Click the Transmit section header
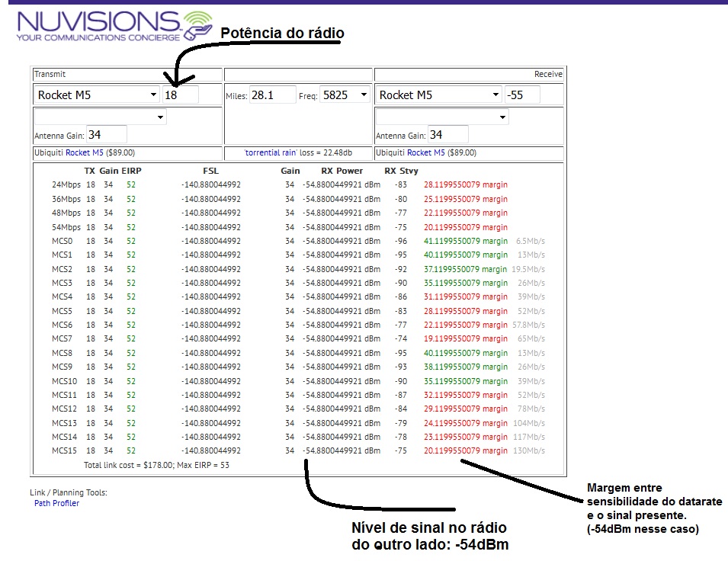This screenshot has width=728, height=561. (50, 74)
